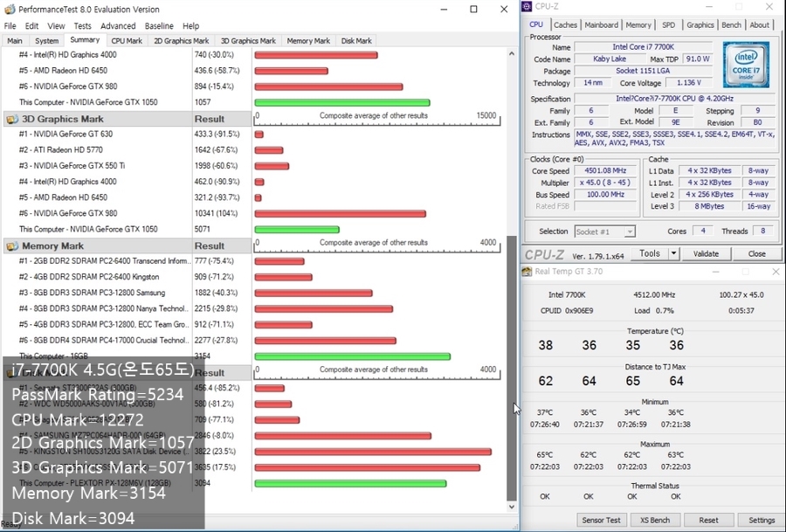
Task: Open the Help menu
Action: 190,26
